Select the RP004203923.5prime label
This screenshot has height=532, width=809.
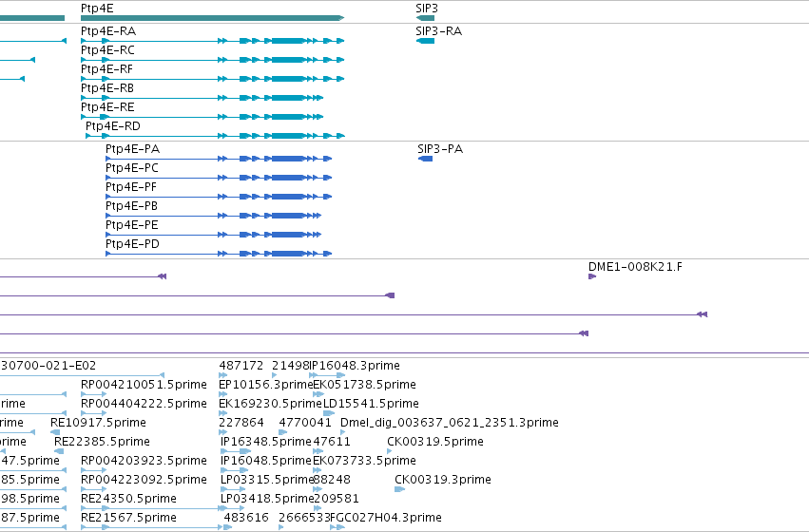(x=144, y=462)
